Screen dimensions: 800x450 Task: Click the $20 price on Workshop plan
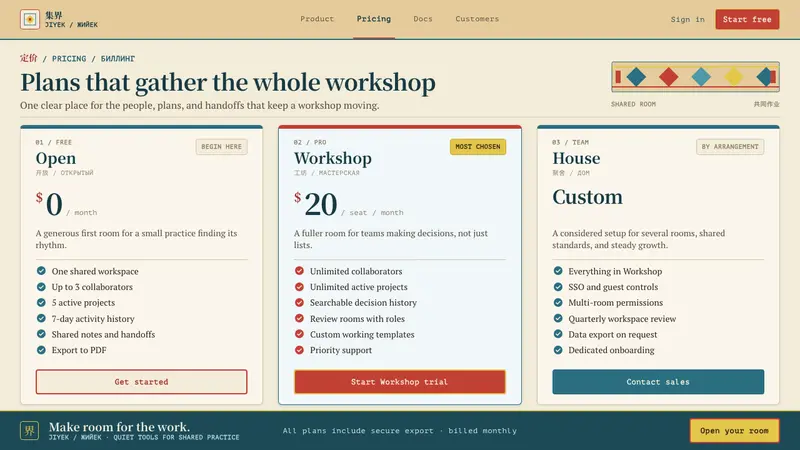click(x=316, y=204)
